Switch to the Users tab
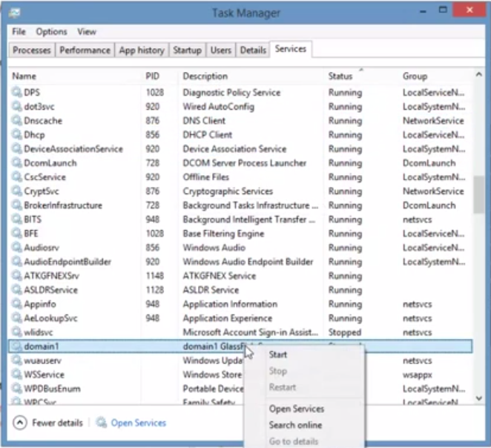The image size is (491, 448). [221, 50]
